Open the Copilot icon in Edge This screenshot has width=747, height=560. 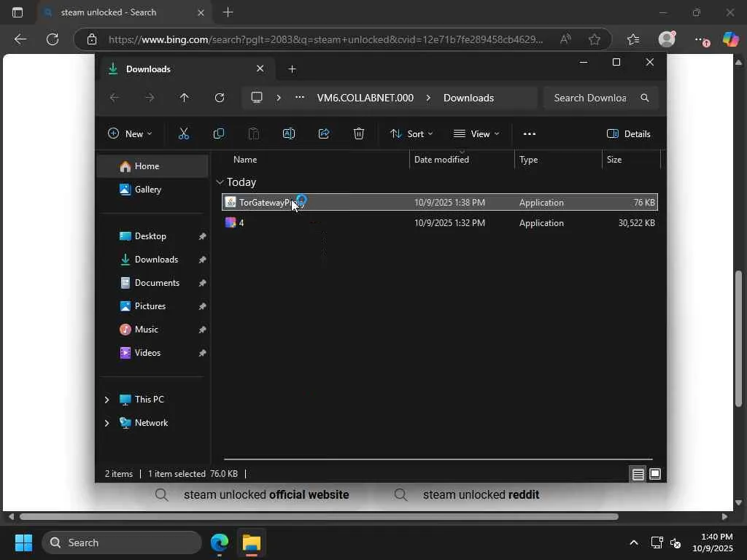tap(730, 39)
